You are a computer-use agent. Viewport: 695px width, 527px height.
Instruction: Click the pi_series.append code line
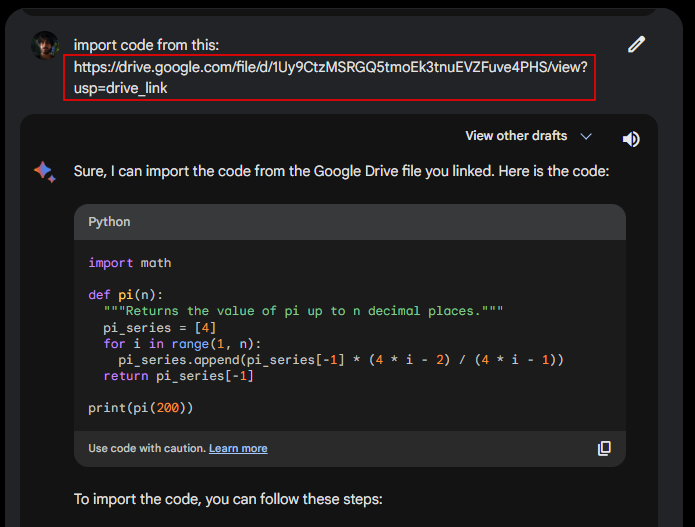pos(340,360)
